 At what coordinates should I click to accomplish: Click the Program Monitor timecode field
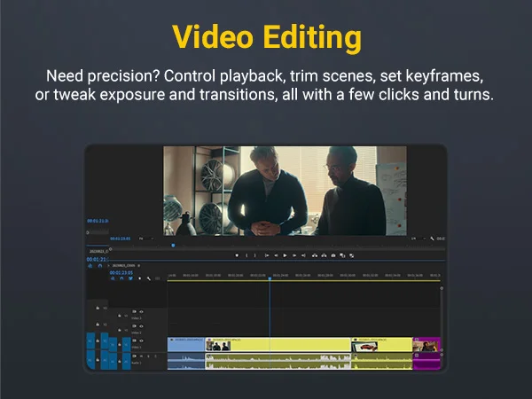pos(120,239)
